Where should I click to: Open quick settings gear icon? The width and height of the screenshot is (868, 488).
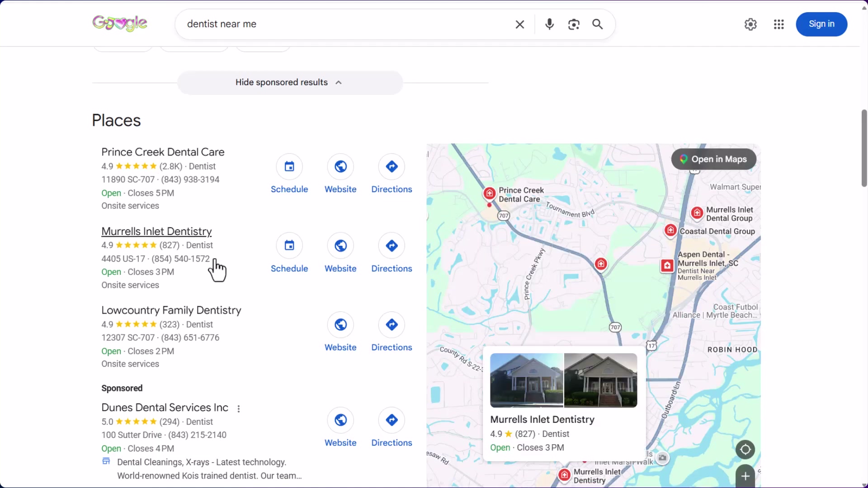[750, 24]
